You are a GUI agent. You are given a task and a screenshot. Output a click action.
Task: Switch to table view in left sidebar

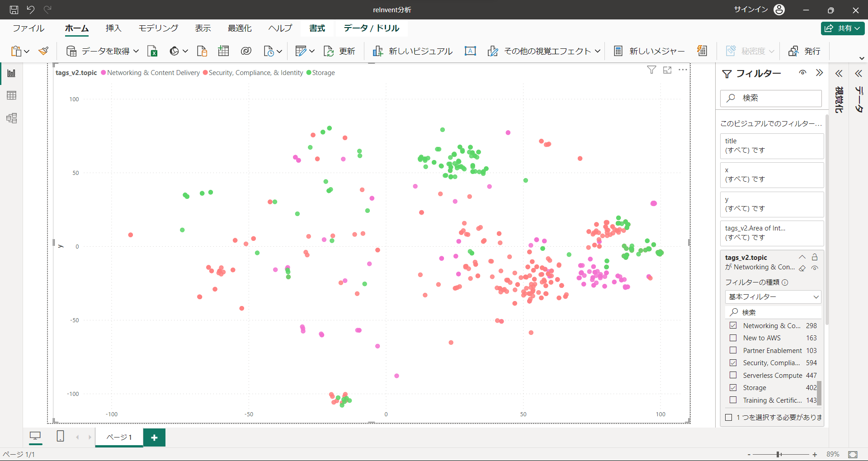tap(12, 95)
